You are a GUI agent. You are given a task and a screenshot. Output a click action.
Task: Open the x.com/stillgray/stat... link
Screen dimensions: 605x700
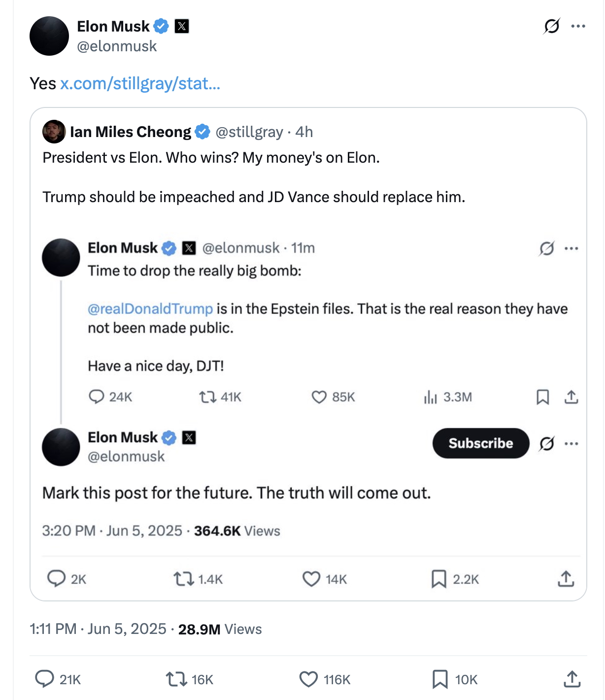coord(140,84)
